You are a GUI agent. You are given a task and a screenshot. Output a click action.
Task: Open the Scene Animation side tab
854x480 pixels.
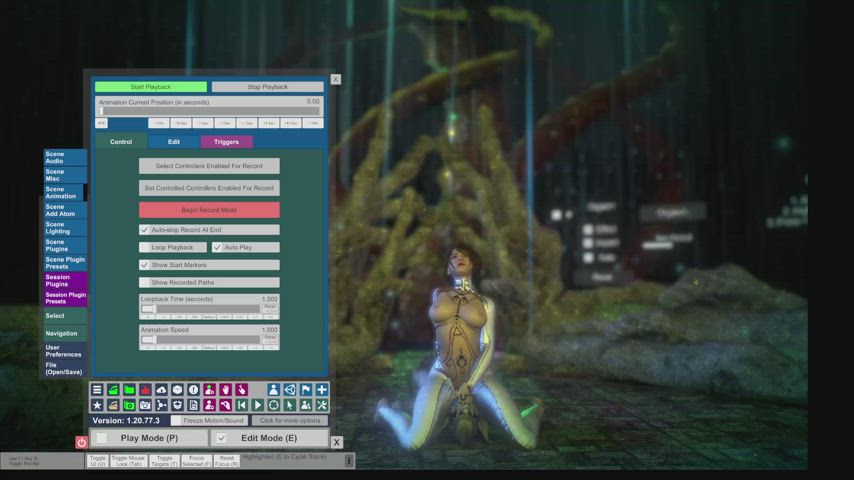tap(64, 193)
